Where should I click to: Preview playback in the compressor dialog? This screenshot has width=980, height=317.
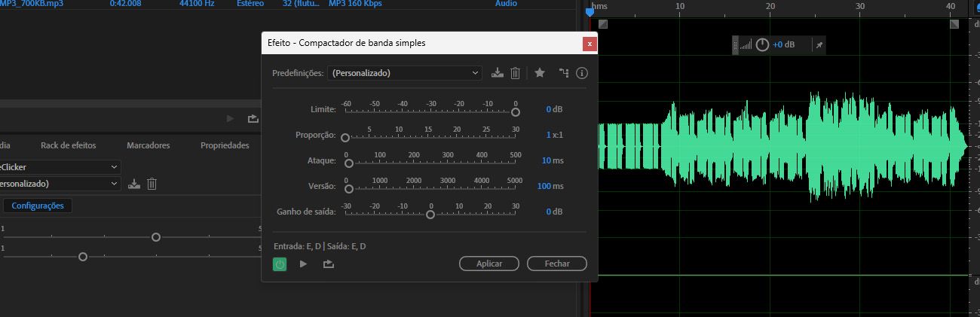(303, 264)
